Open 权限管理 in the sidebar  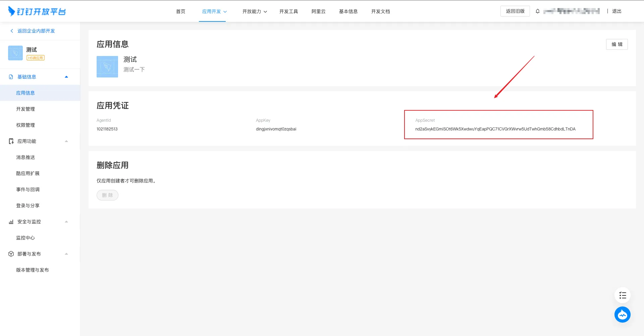[x=25, y=125]
